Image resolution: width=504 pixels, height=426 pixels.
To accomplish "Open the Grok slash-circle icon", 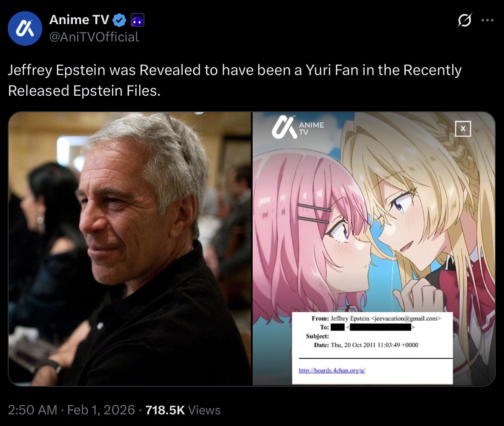I will tap(464, 20).
